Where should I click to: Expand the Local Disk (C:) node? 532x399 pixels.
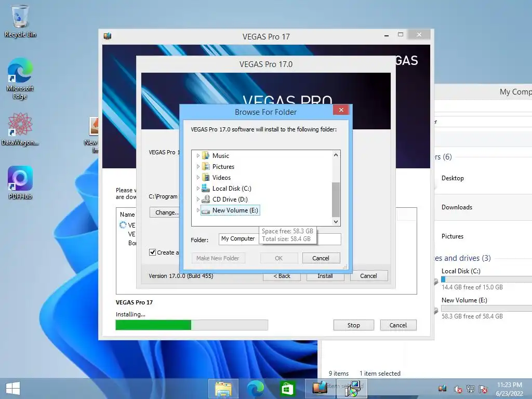(198, 188)
